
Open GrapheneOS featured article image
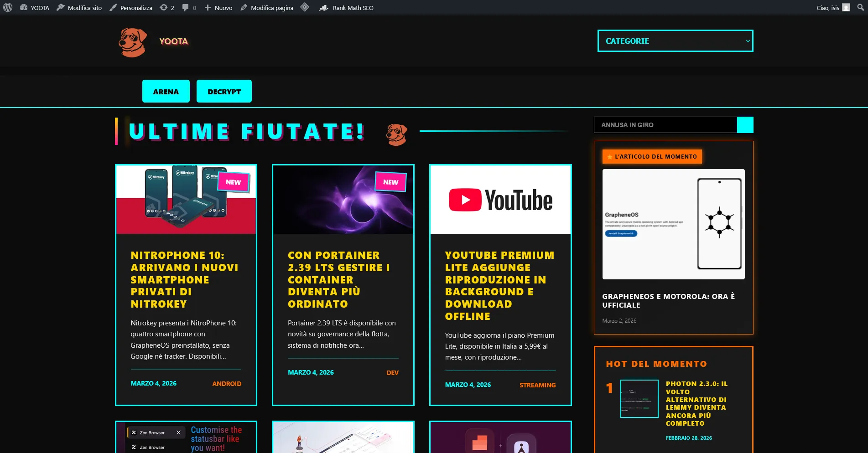click(673, 224)
